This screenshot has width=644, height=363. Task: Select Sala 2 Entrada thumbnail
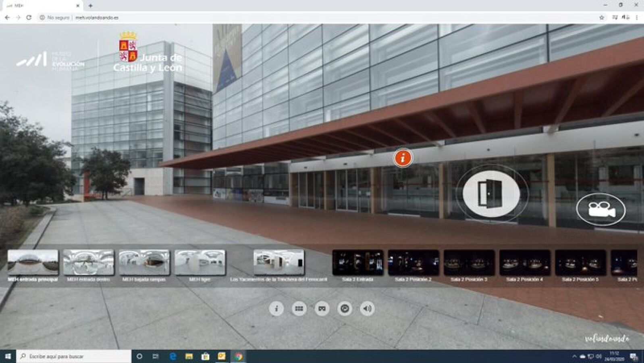357,262
